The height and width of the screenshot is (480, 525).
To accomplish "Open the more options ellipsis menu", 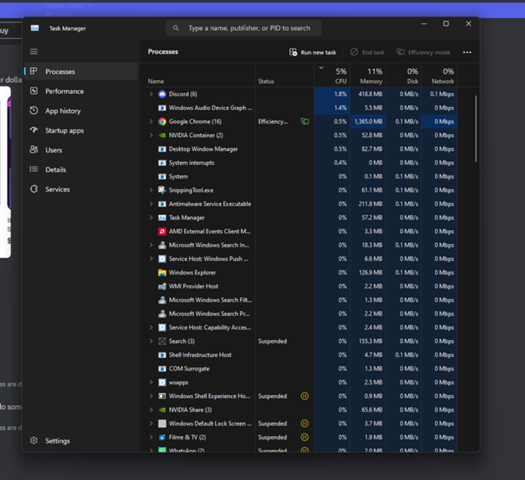I will click(x=467, y=52).
